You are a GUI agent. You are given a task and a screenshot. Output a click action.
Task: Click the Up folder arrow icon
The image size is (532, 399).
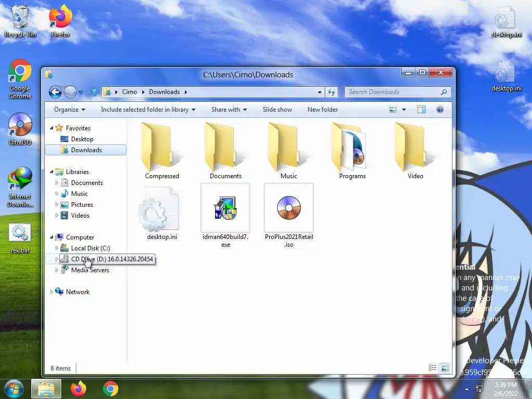[95, 92]
